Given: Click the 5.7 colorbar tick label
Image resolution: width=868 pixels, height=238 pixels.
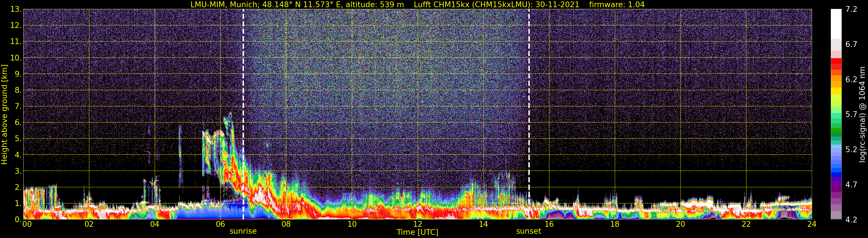Looking at the screenshot, I should pos(851,115).
